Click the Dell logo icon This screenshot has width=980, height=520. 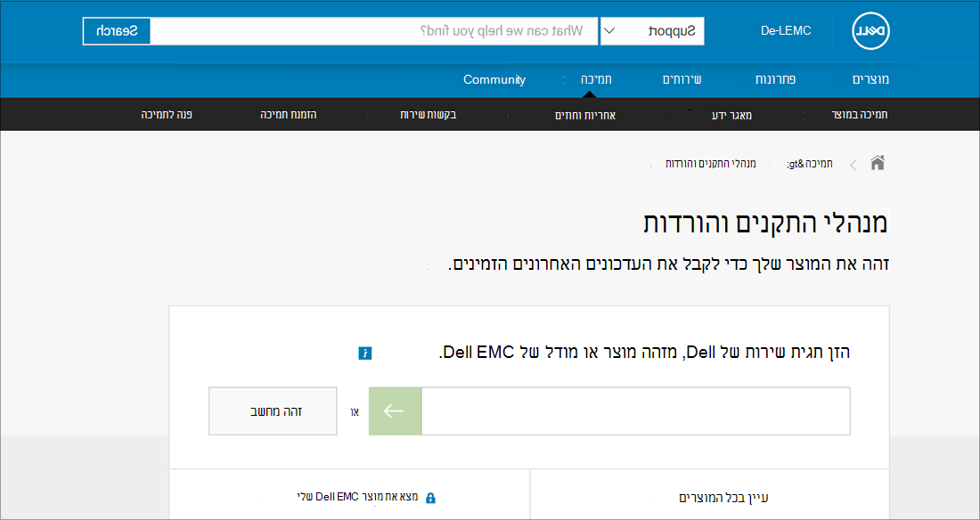point(870,31)
